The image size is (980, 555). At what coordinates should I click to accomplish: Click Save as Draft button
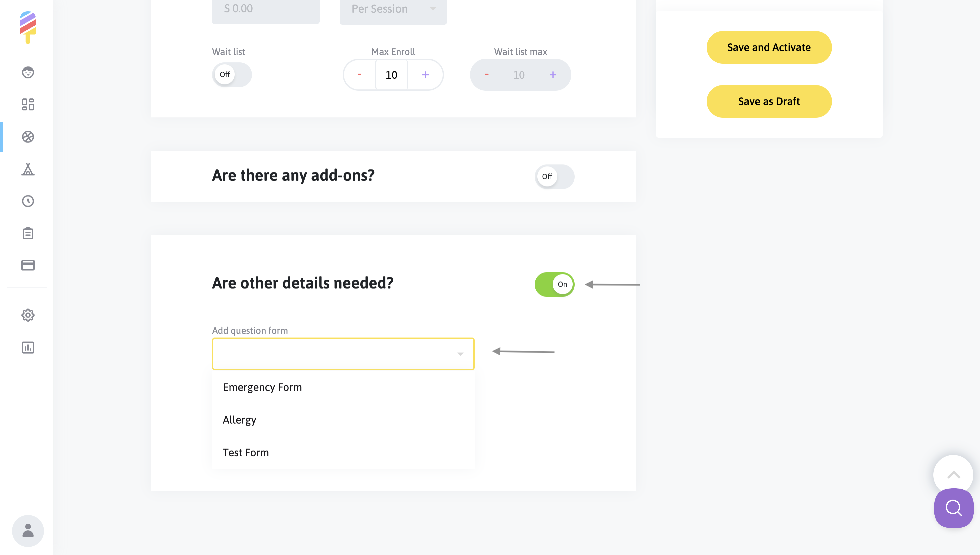tap(769, 101)
